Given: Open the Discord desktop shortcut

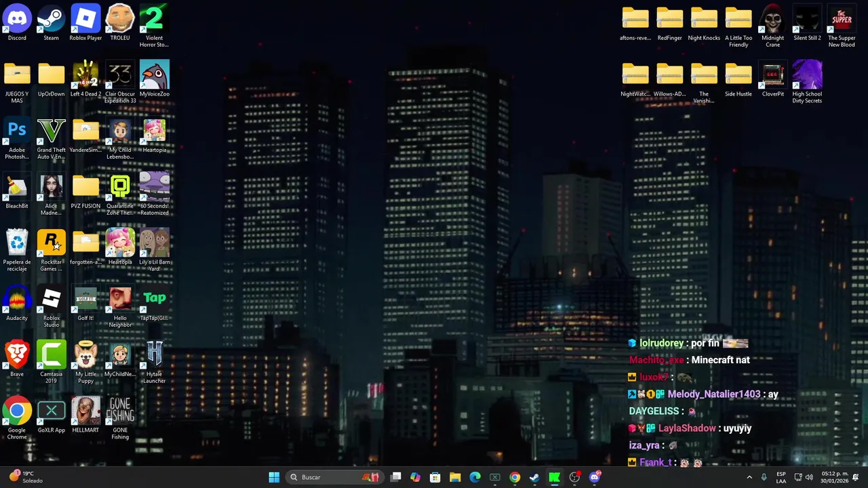Looking at the screenshot, I should coord(17,23).
